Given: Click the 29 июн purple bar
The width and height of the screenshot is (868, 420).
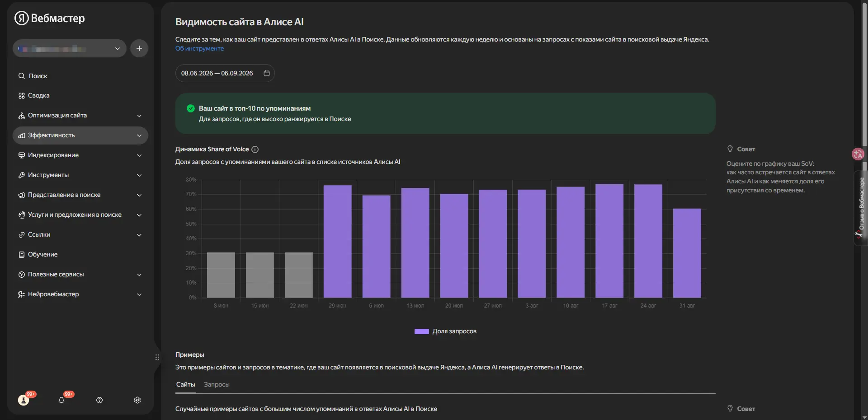Looking at the screenshot, I should coord(338,242).
